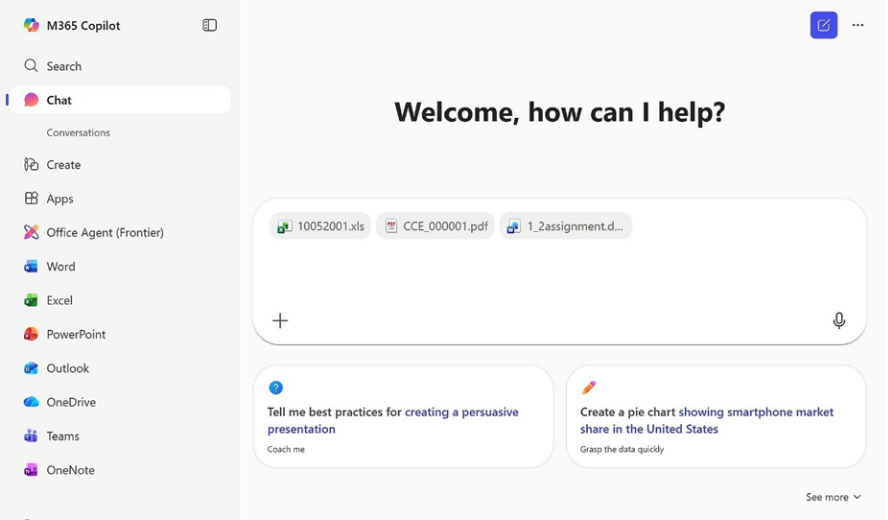
Task: Click the PowerPoint app icon
Action: tap(31, 334)
